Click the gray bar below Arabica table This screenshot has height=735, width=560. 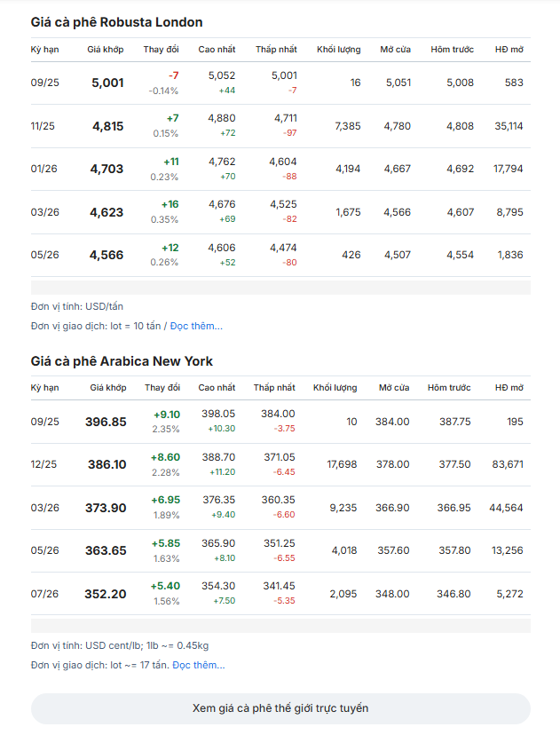[x=280, y=626]
